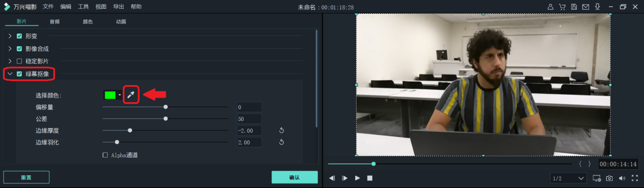Click the 边缘羽化 slider handle
Viewport: 644px width, 188px height.
pos(117,142)
